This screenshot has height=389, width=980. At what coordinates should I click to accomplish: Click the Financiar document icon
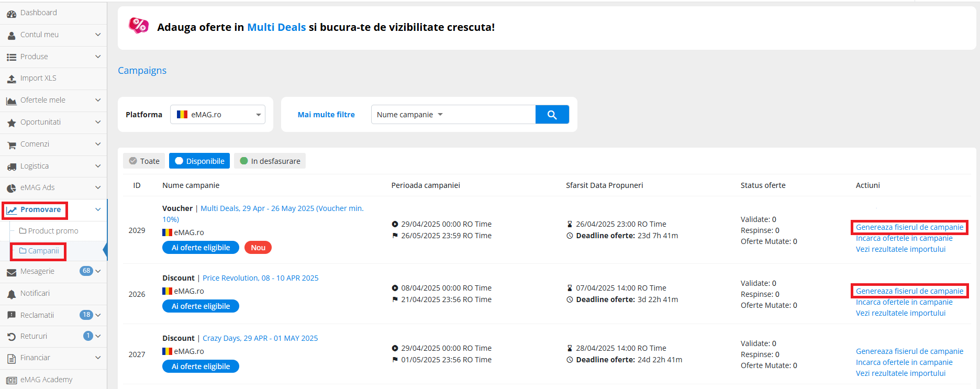point(12,359)
